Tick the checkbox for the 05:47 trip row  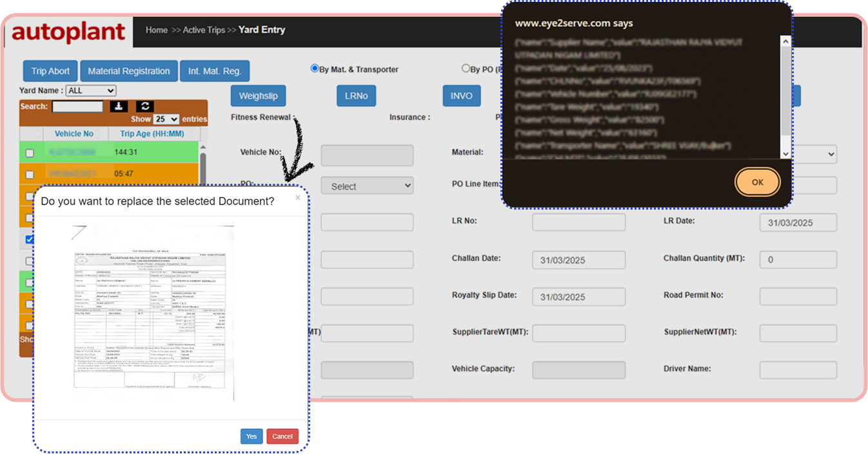click(30, 174)
